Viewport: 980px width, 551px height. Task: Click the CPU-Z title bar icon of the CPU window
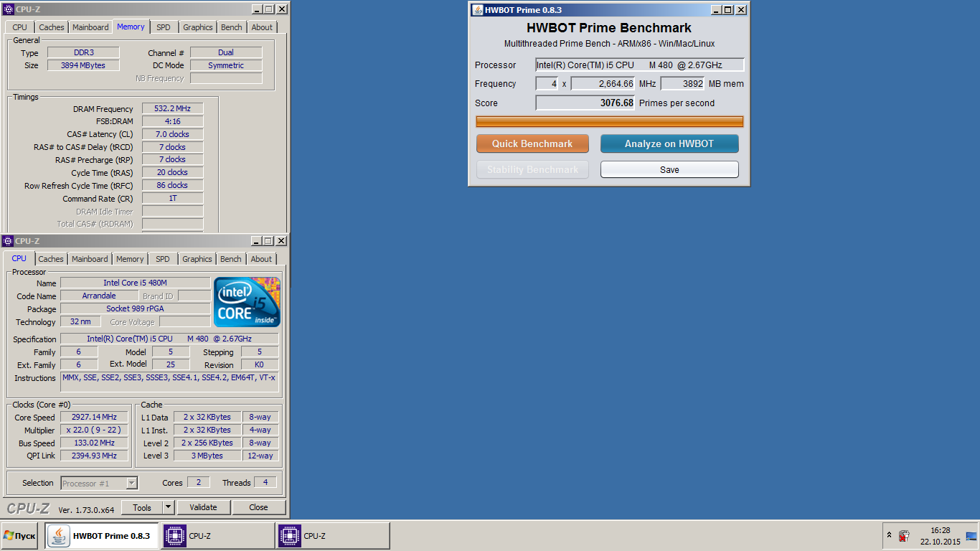click(x=9, y=241)
